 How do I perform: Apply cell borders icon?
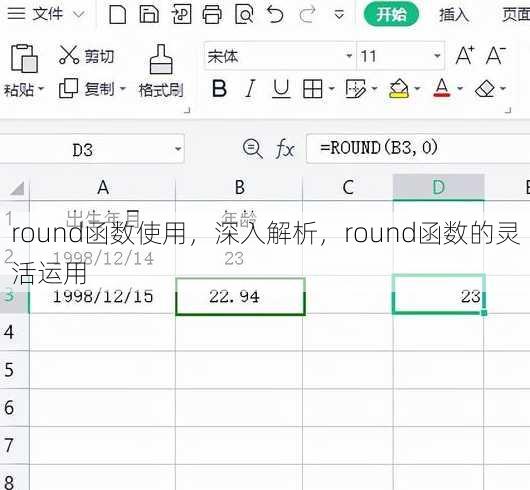[x=312, y=89]
